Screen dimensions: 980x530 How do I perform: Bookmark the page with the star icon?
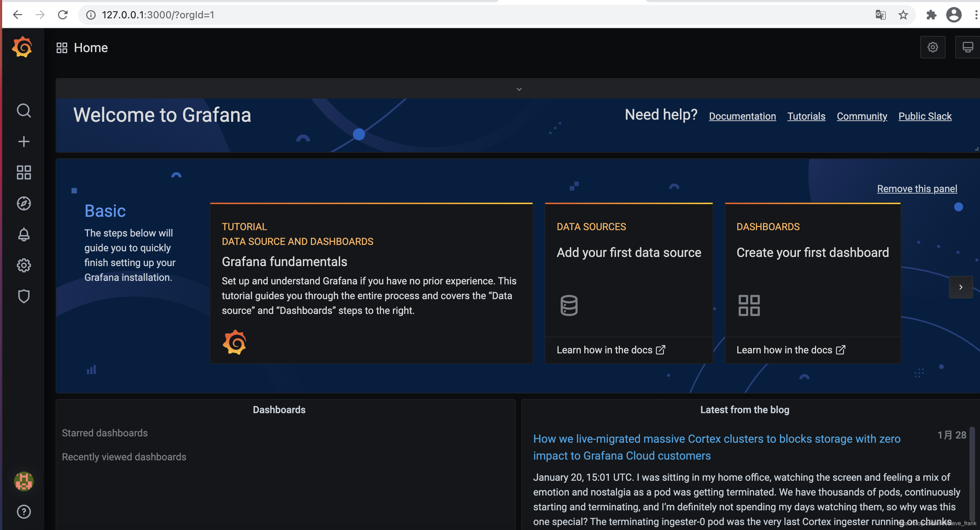(x=903, y=15)
